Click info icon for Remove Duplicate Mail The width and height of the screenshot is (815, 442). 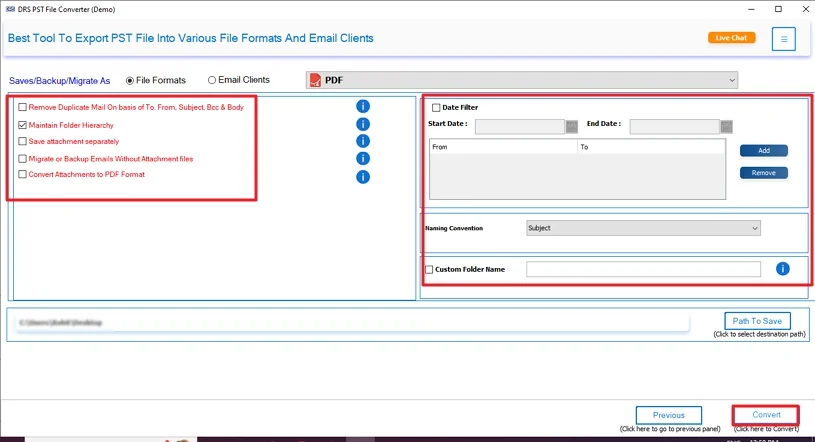point(363,107)
